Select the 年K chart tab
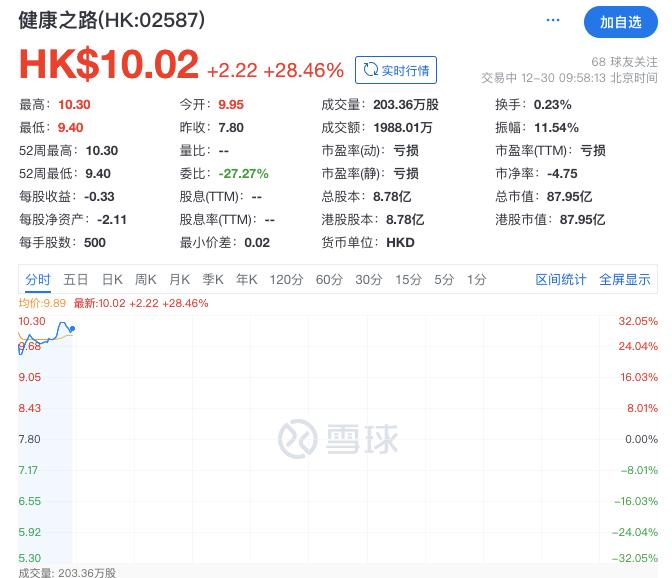 [x=247, y=280]
